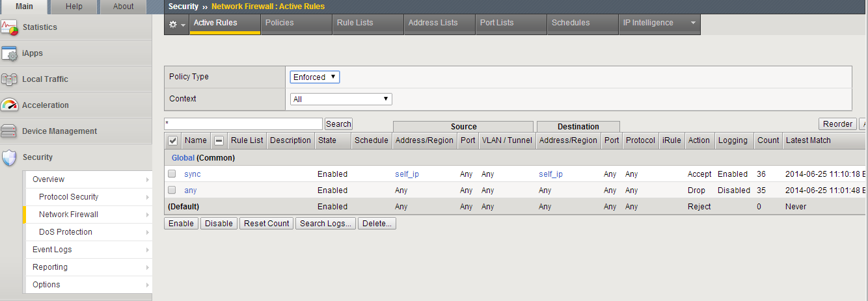The width and height of the screenshot is (868, 301).
Task: Open the Policy Type Enforced dropdown
Action: [x=315, y=77]
